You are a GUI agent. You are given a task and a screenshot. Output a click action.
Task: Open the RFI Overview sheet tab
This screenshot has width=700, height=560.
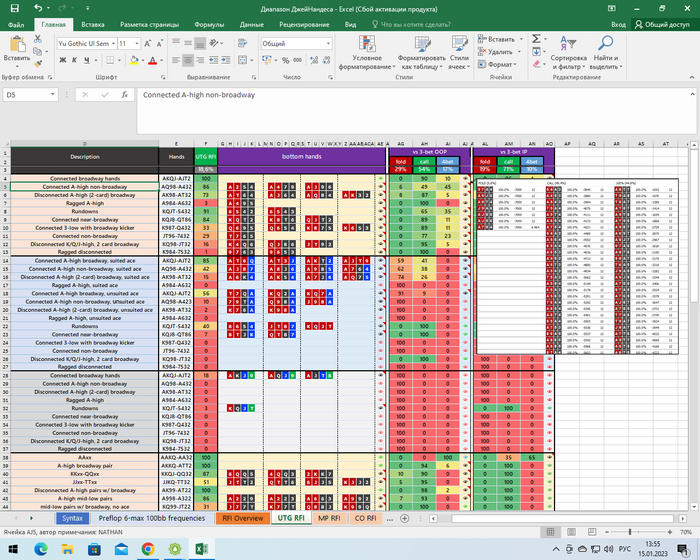[x=243, y=518]
